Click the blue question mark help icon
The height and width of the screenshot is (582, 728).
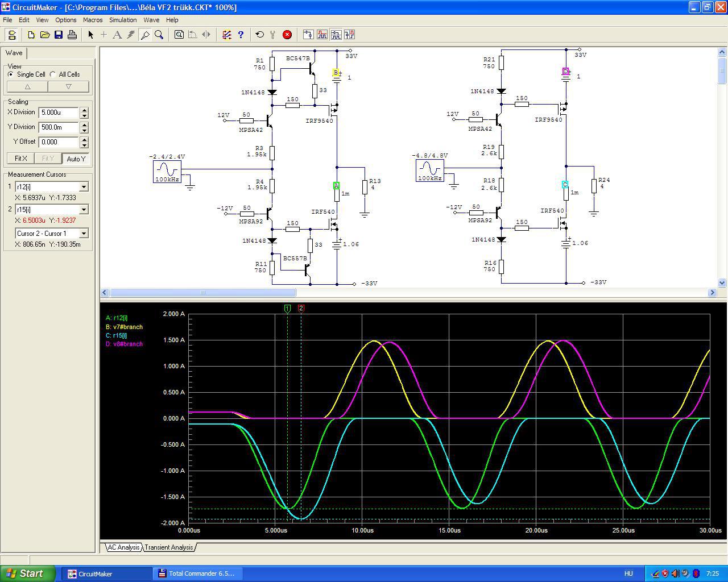click(241, 35)
